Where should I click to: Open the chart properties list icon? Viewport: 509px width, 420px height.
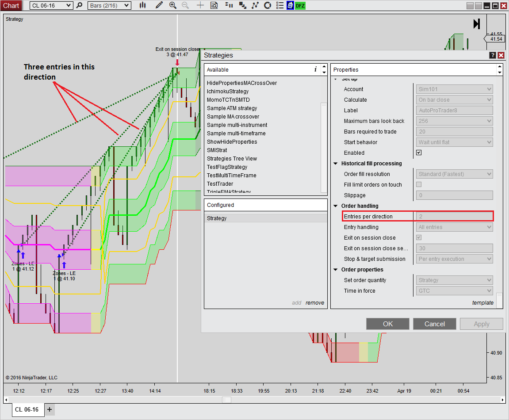point(280,5)
